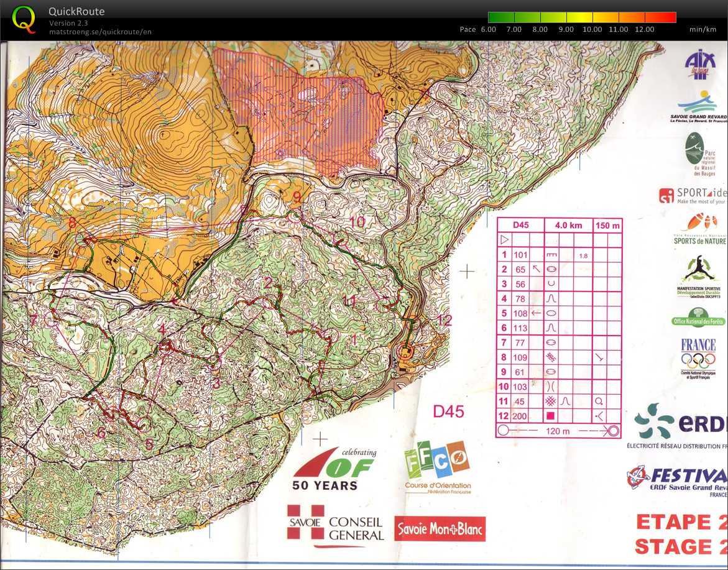728x570 pixels.
Task: Click control code 200 in the table
Action: (x=520, y=416)
